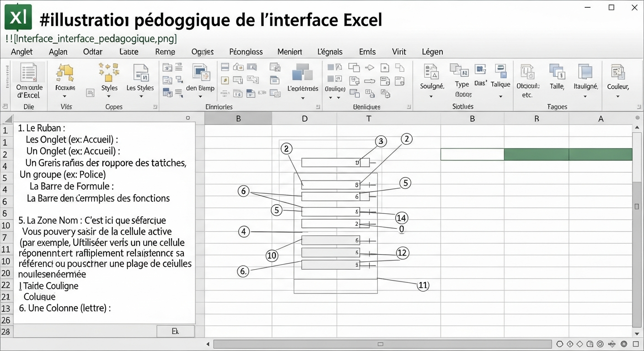Viewport: 644px width, 351px height.
Task: Open the "Couleur," dropdown arrow
Action: 618,96
